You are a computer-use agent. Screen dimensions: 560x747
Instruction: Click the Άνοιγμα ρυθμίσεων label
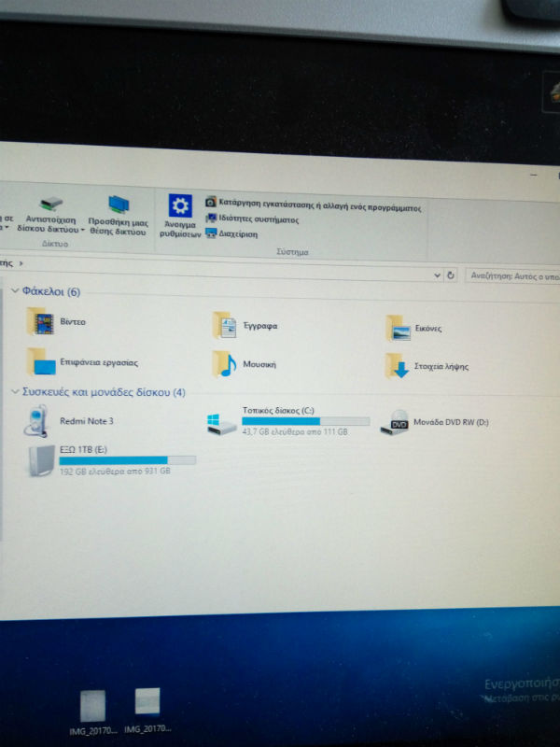[180, 229]
